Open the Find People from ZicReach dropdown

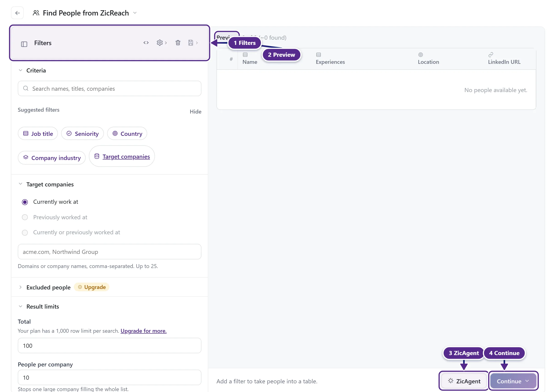pyautogui.click(x=135, y=13)
